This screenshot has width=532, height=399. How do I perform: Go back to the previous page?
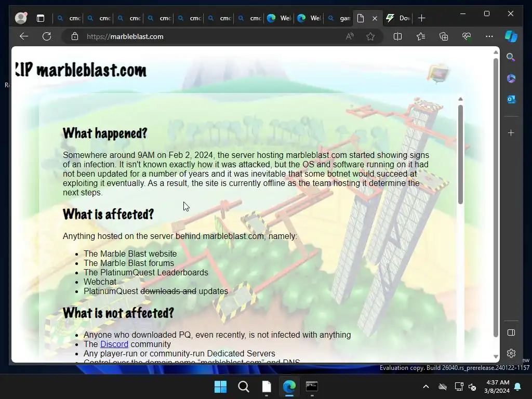click(x=24, y=36)
